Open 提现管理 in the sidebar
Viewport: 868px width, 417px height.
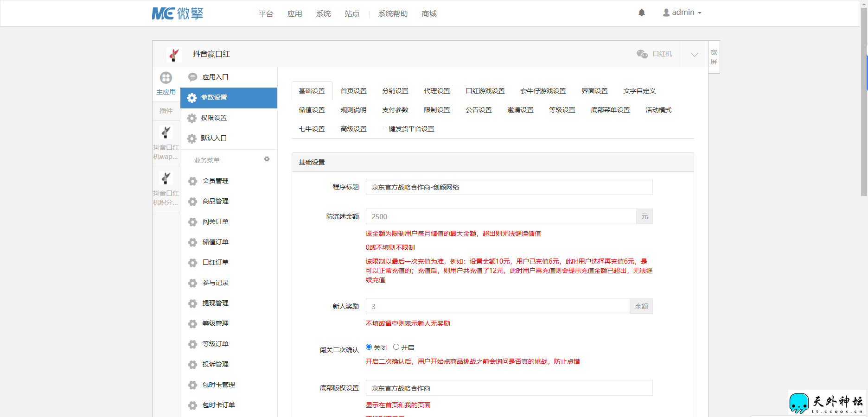click(215, 303)
